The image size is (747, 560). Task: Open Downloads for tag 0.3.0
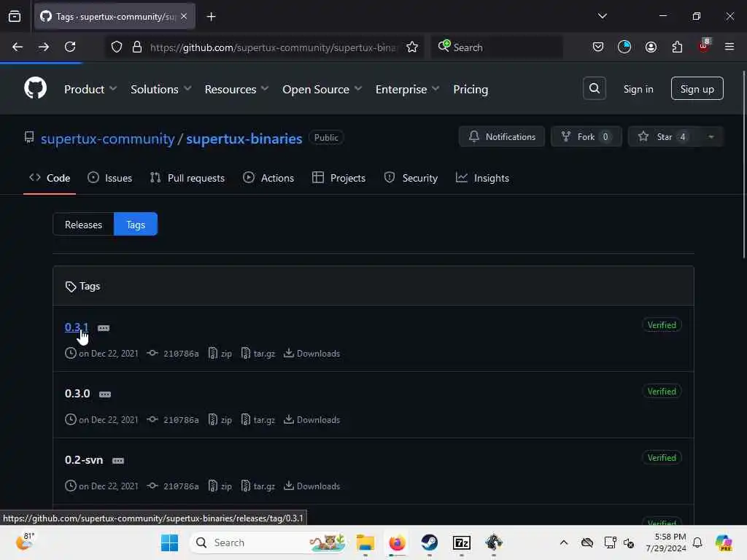pyautogui.click(x=312, y=419)
